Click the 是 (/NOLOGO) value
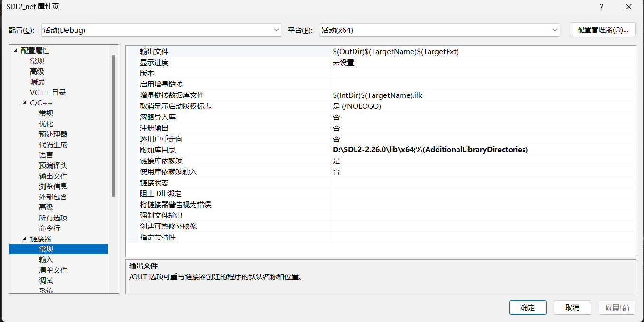 click(x=357, y=106)
